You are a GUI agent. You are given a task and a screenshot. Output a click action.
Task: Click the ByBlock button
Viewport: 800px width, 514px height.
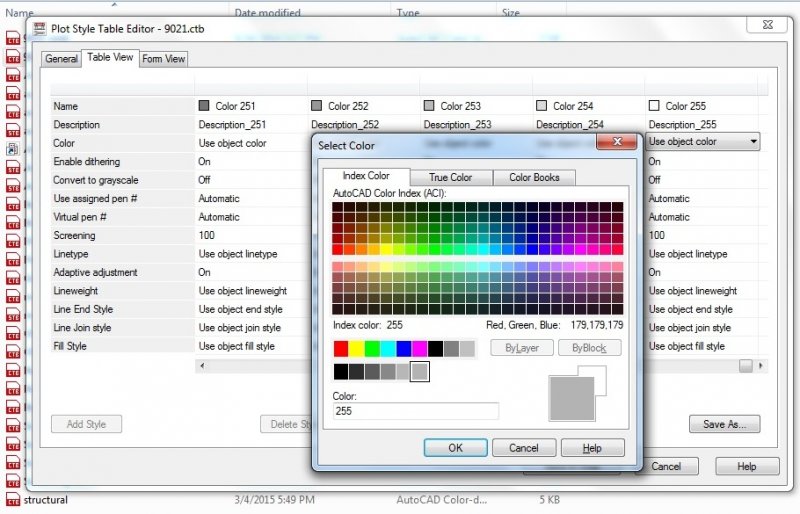tap(589, 348)
